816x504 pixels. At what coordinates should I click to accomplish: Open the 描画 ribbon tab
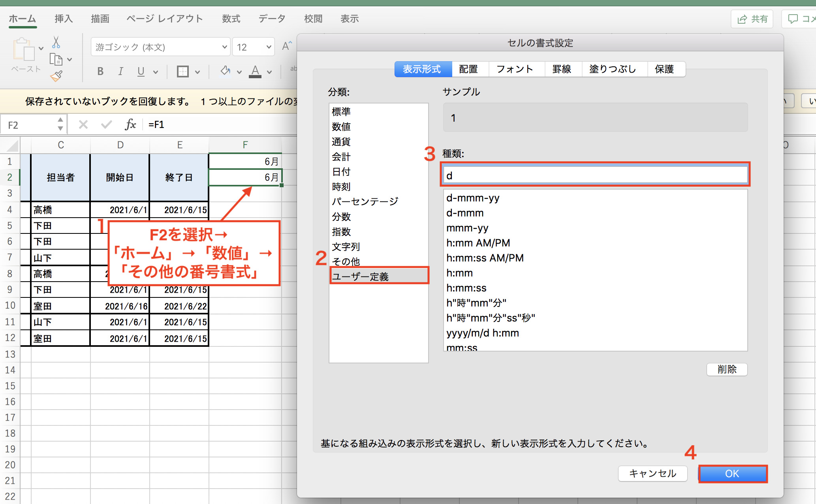(x=100, y=19)
